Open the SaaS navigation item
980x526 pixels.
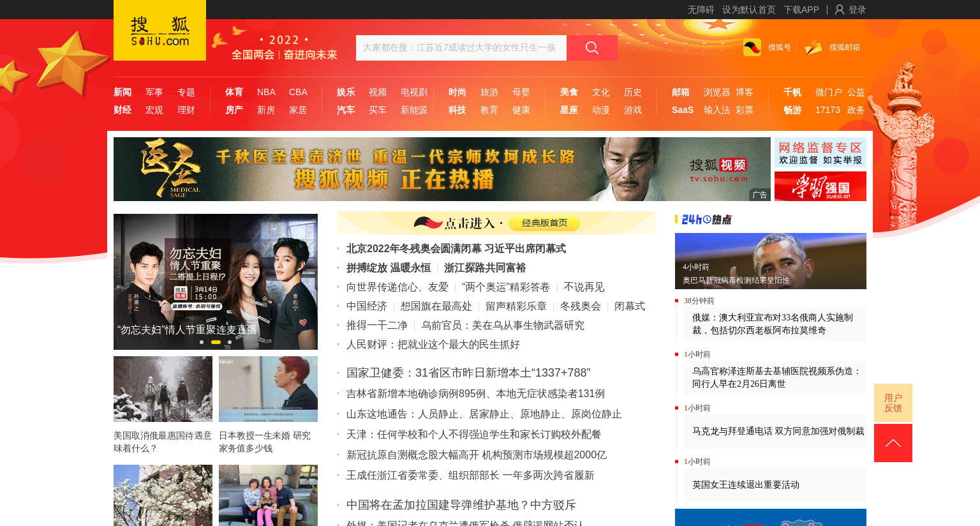pyautogui.click(x=683, y=110)
